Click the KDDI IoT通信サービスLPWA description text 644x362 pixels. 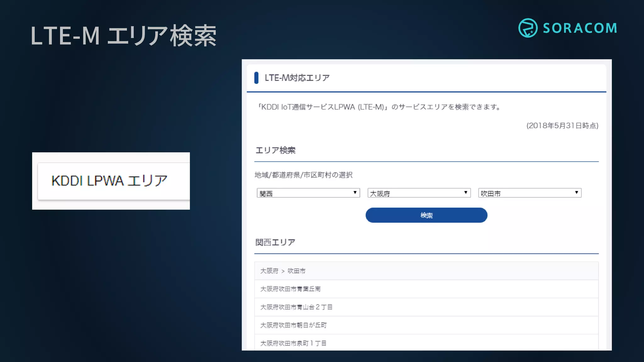coord(379,107)
